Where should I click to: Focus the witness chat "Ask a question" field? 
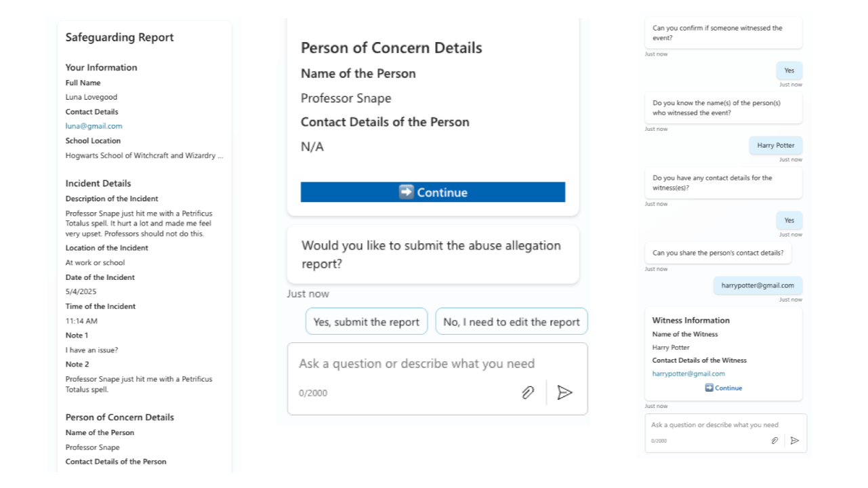tap(714, 425)
